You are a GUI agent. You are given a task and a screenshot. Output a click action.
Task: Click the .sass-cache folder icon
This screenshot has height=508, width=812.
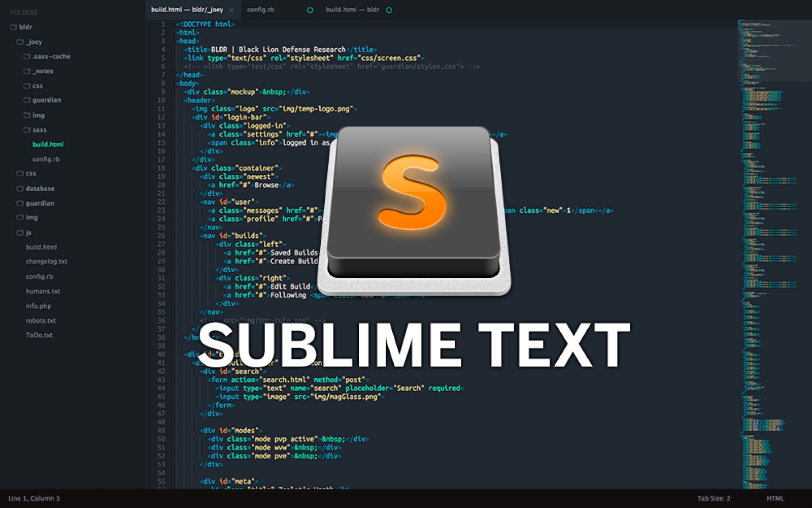27,56
